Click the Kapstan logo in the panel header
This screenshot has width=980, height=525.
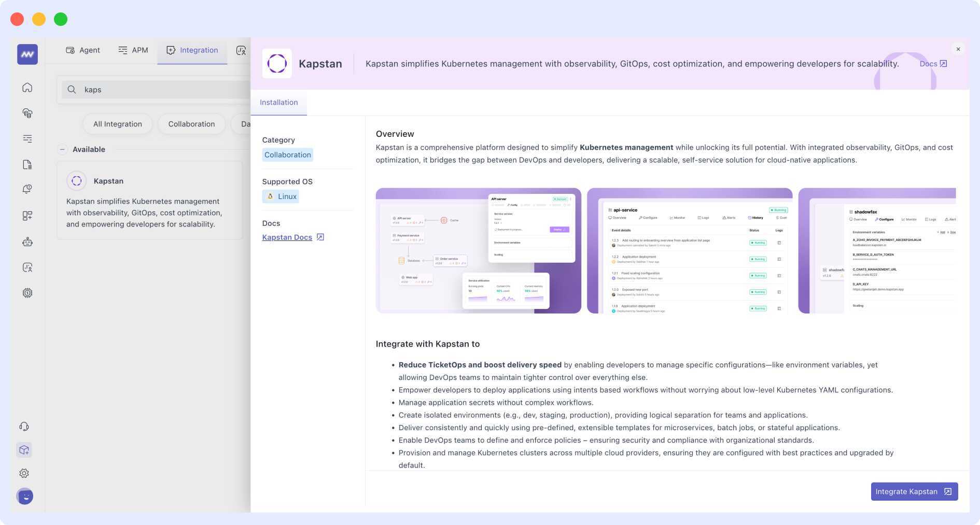click(277, 64)
